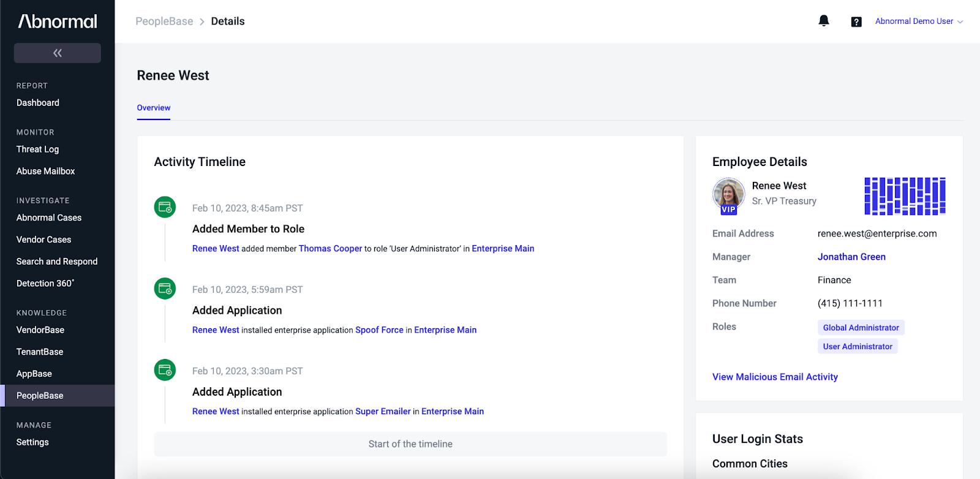
Task: Open Super Emailer application link
Action: [383, 412]
